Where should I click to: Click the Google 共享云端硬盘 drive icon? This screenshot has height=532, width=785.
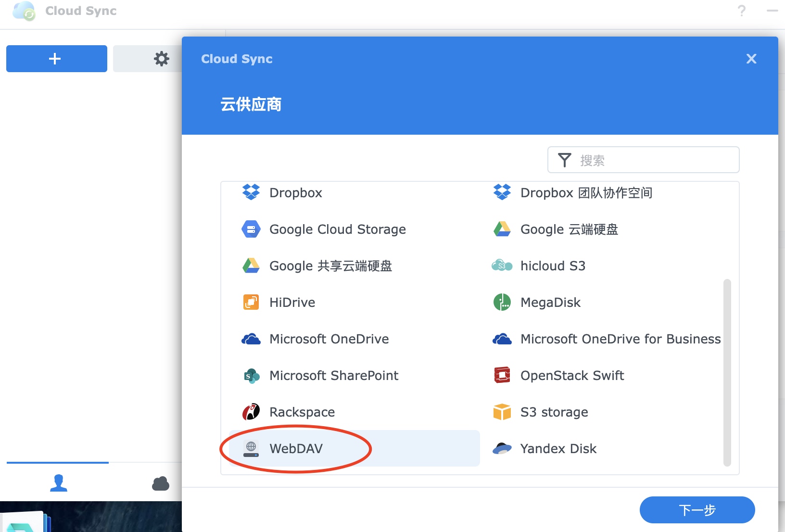point(251,266)
